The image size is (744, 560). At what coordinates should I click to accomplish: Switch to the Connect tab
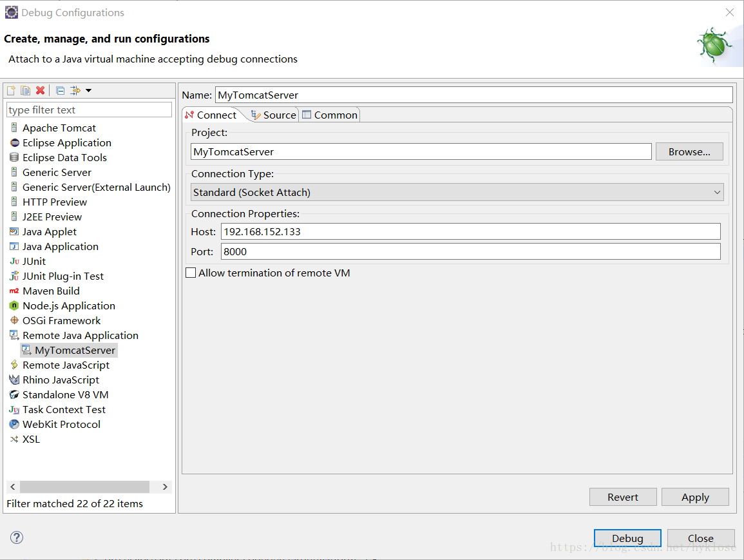click(211, 115)
